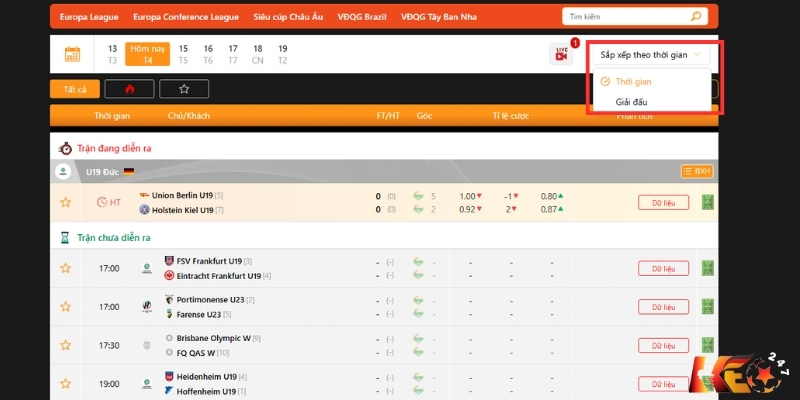Open pitch icon for FSV Frankfurt U19 match
Screen dimensions: 800x400
click(708, 268)
